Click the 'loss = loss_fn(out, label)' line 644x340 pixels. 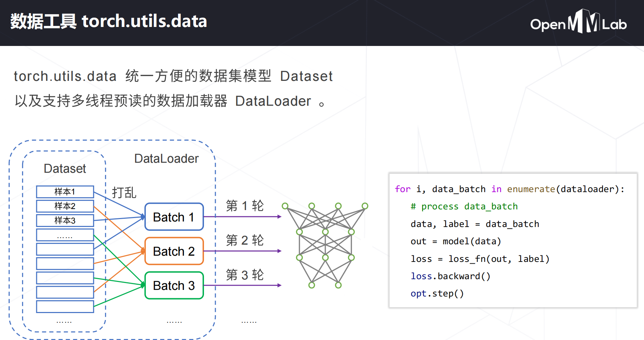point(480,259)
